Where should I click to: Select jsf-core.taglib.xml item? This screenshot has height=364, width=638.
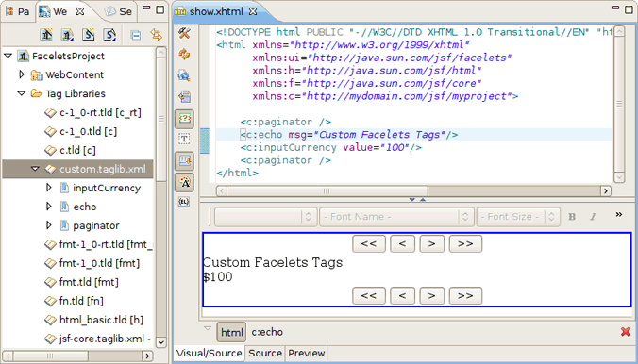pos(97,339)
